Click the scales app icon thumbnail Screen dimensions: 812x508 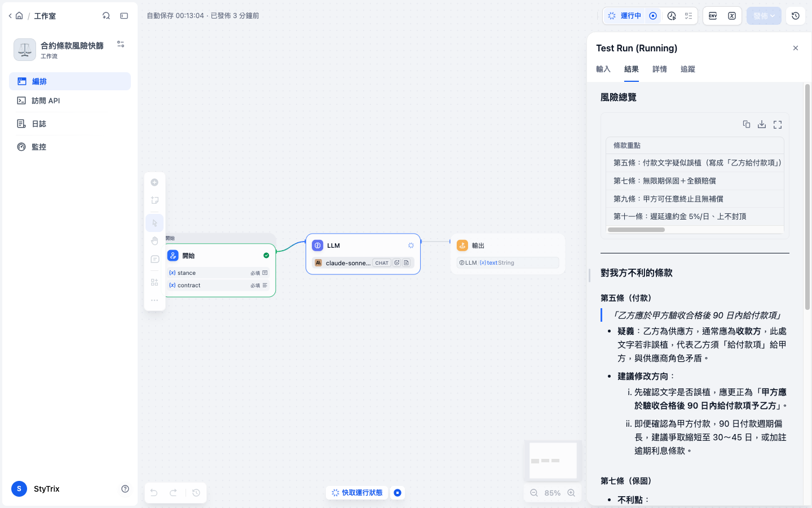[25, 50]
